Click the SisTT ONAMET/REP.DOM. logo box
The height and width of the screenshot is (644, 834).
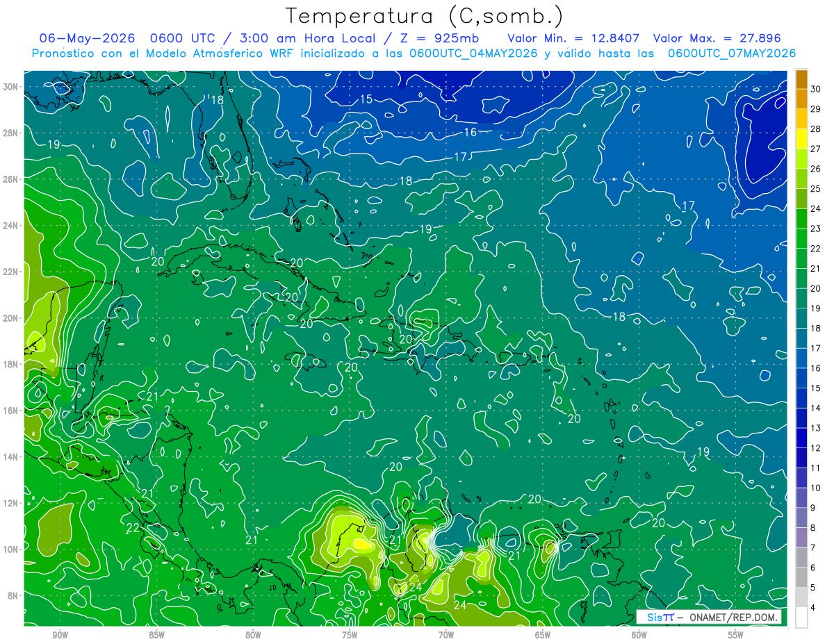(x=709, y=617)
